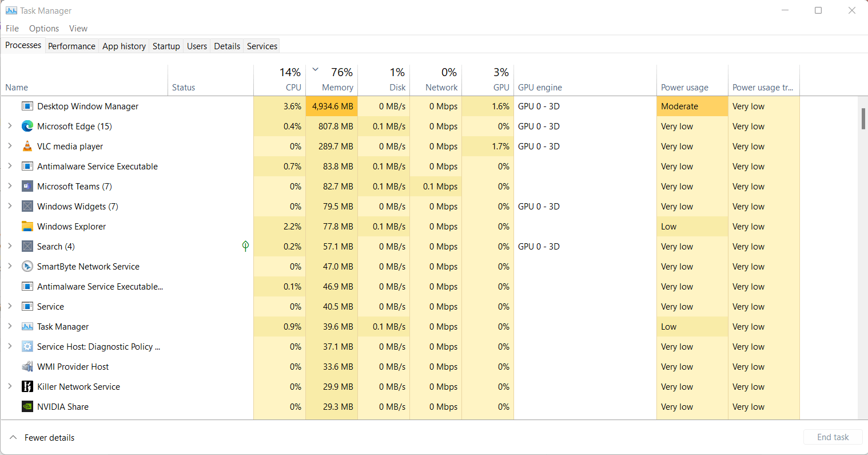Expand the Windows Widgets (7) group

click(10, 206)
